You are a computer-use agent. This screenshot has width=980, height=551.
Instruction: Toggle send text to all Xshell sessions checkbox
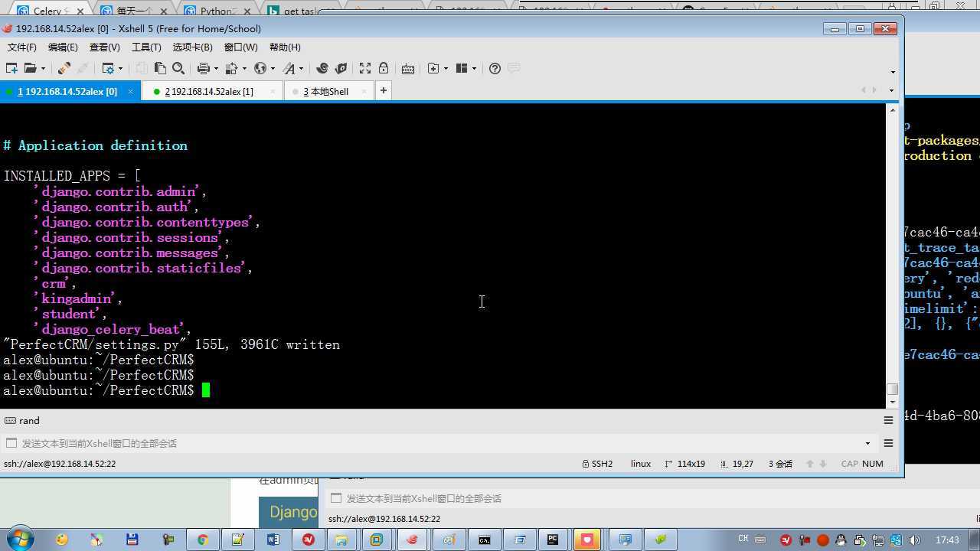[11, 443]
